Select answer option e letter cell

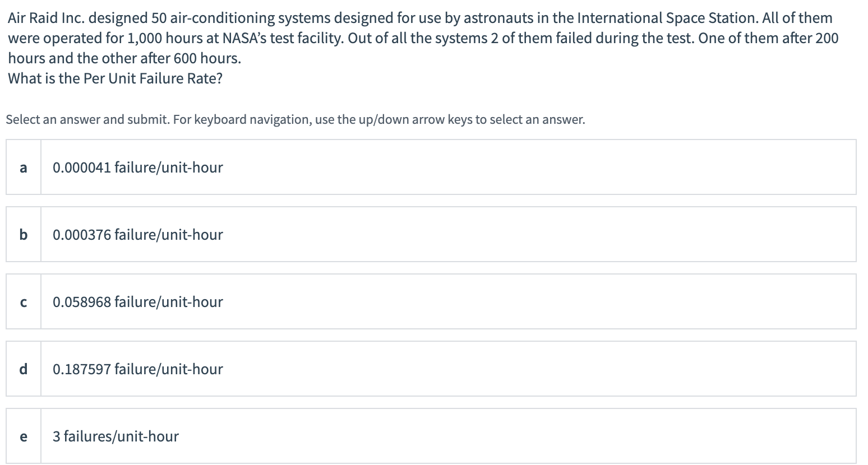point(23,436)
